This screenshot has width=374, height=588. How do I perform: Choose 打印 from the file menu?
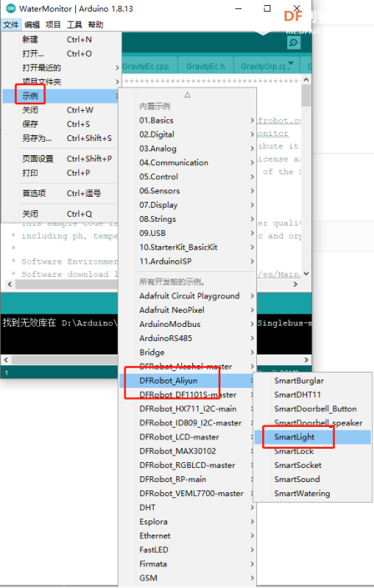[x=61, y=173]
